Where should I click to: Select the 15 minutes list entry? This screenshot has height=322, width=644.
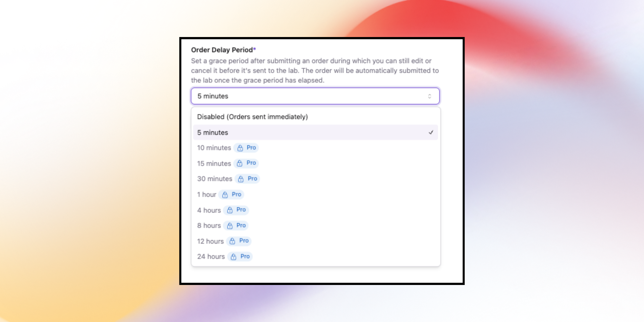click(213, 163)
